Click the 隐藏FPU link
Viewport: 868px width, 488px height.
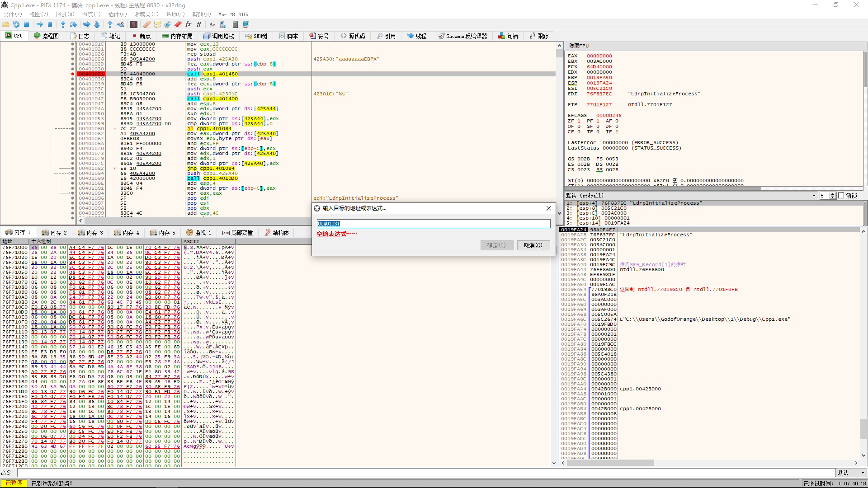(579, 46)
